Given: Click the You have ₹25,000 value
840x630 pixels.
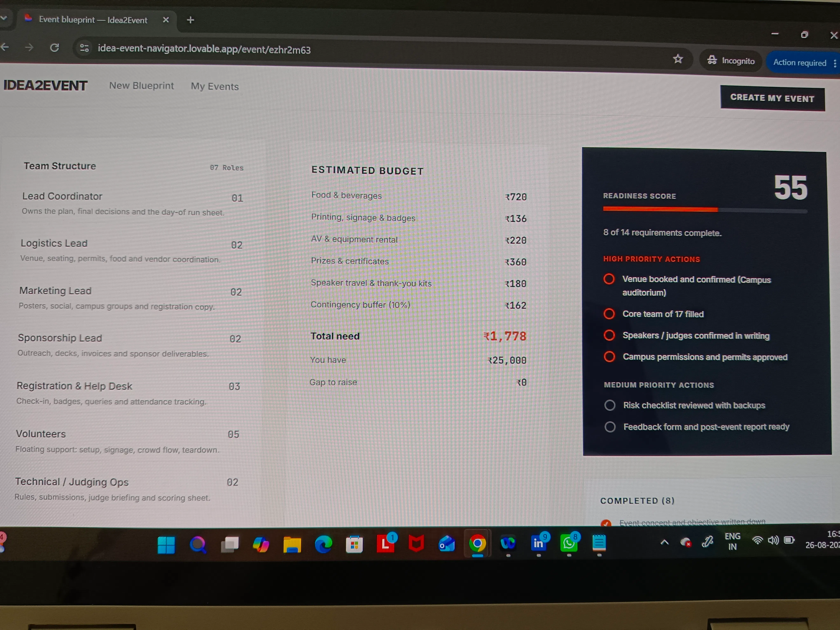Looking at the screenshot, I should click(x=507, y=360).
